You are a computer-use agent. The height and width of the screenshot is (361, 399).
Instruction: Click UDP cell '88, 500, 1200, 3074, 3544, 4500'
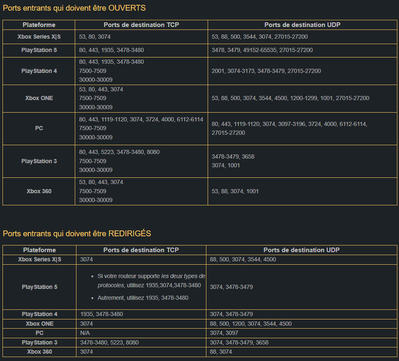(251, 324)
